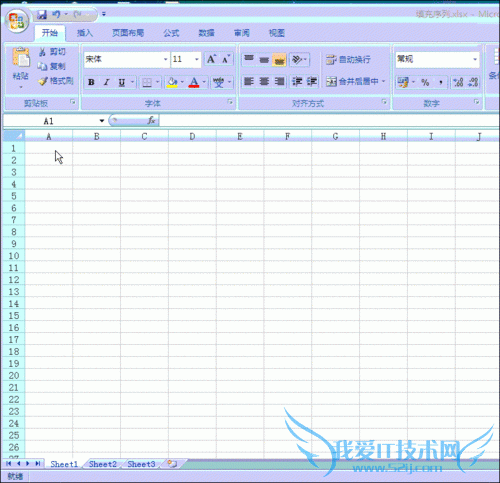Viewport: 500px width, 483px height.
Task: Switch to 插入 ribbon tab
Action: [x=85, y=33]
